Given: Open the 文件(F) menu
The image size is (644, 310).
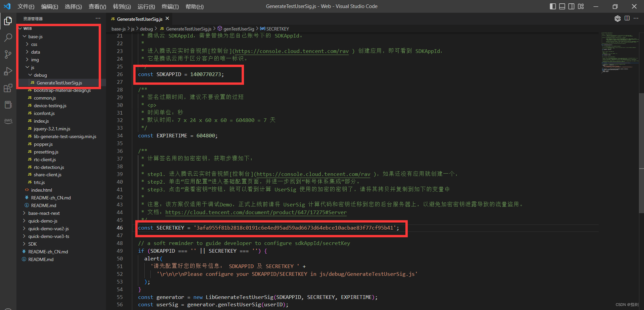Looking at the screenshot, I should point(26,7).
